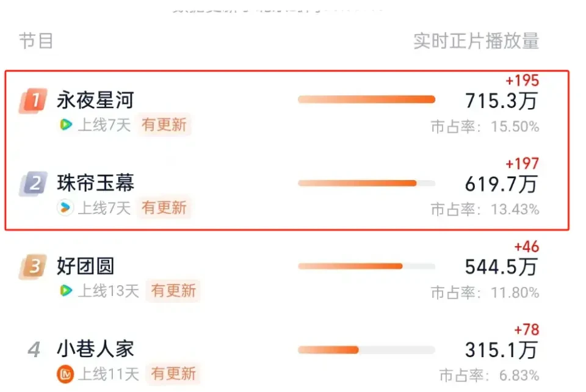Open the show 永夜星河
The height and width of the screenshot is (392, 586).
coord(95,100)
